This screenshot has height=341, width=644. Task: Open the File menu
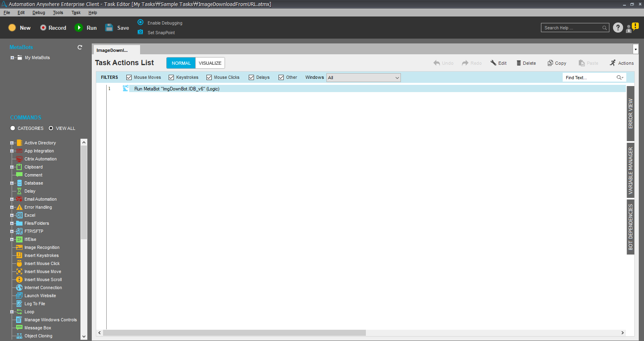(x=7, y=12)
